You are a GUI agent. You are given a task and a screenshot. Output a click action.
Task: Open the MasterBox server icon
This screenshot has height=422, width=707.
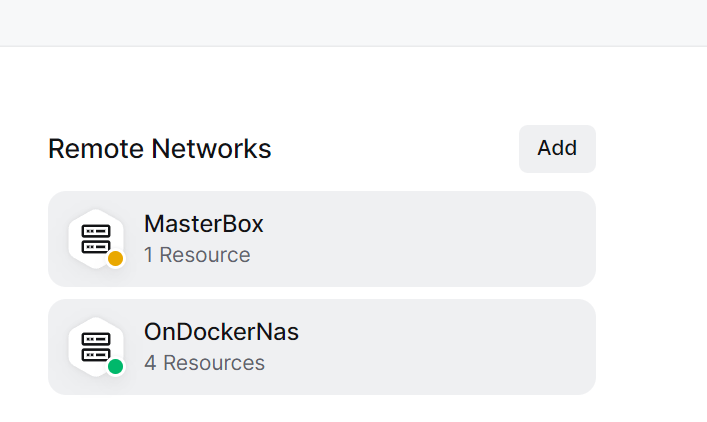click(x=96, y=239)
